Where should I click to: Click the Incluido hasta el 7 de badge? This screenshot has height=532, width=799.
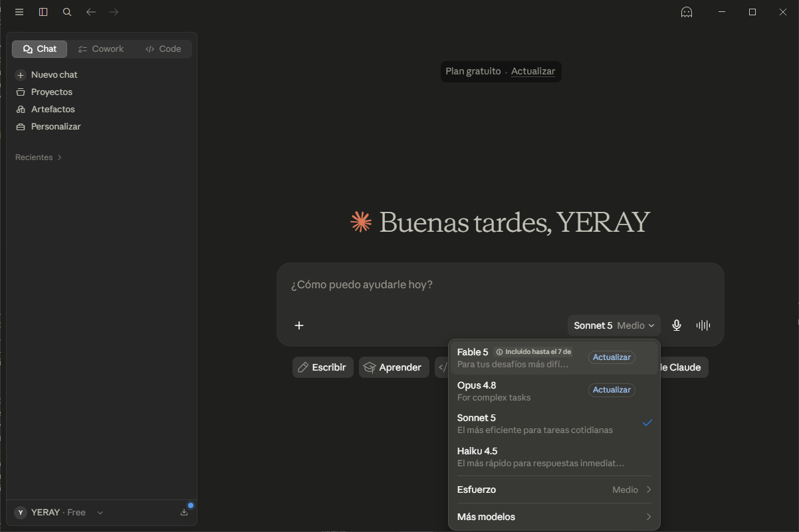point(534,352)
